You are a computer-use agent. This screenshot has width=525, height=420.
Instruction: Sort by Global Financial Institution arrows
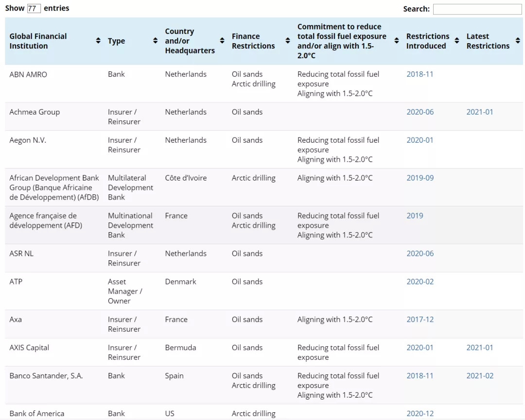coord(98,41)
